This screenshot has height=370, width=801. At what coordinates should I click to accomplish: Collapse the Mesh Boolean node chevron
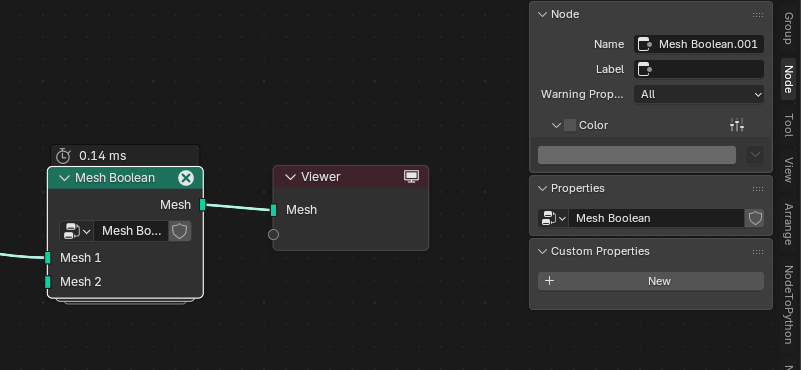click(64, 178)
